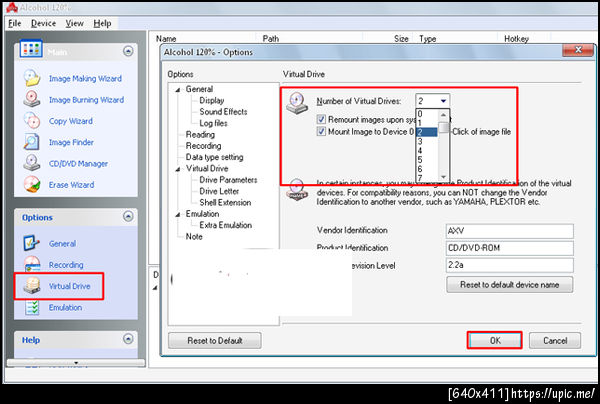600x404 pixels.
Task: Choose 0 in the drives list
Action: coord(427,114)
